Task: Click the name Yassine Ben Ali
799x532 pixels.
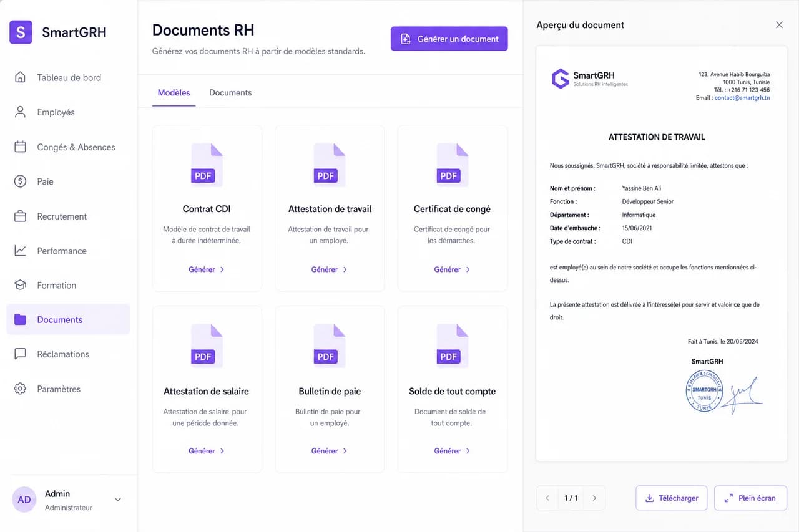Action: pyautogui.click(x=641, y=188)
